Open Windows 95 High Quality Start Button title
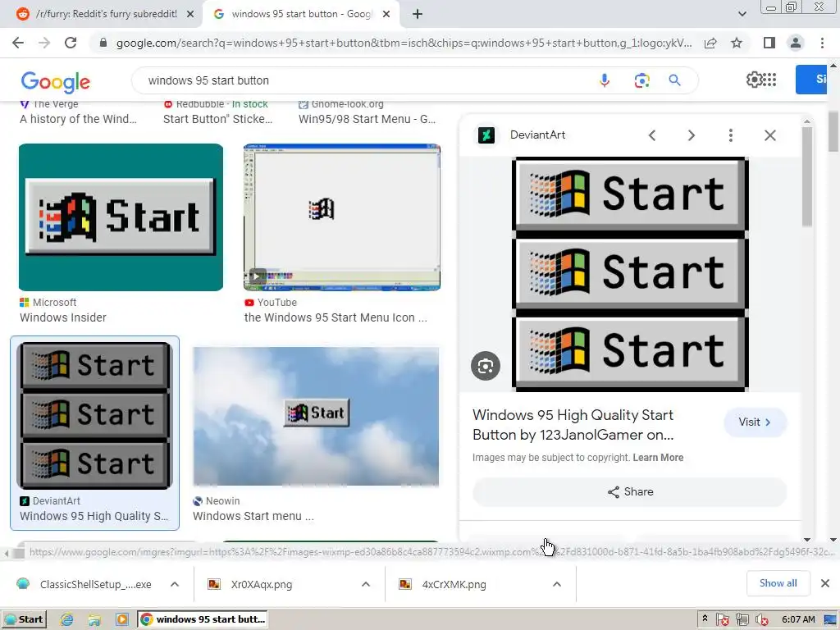This screenshot has width=840, height=630. click(x=573, y=425)
